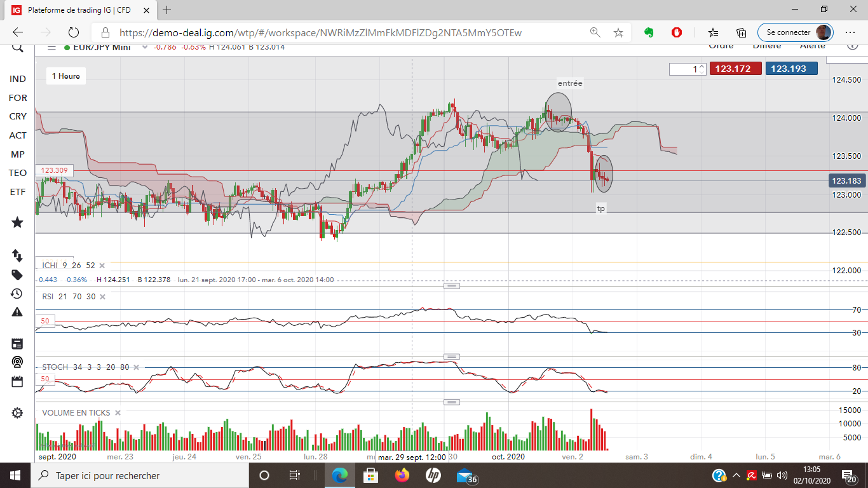
Task: Click the up-down arrows positions icon
Action: [x=17, y=255]
